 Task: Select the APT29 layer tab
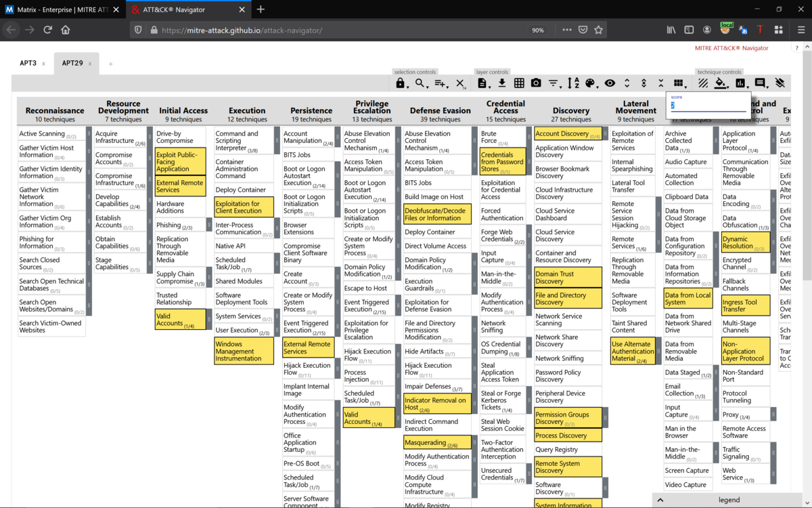(72, 63)
